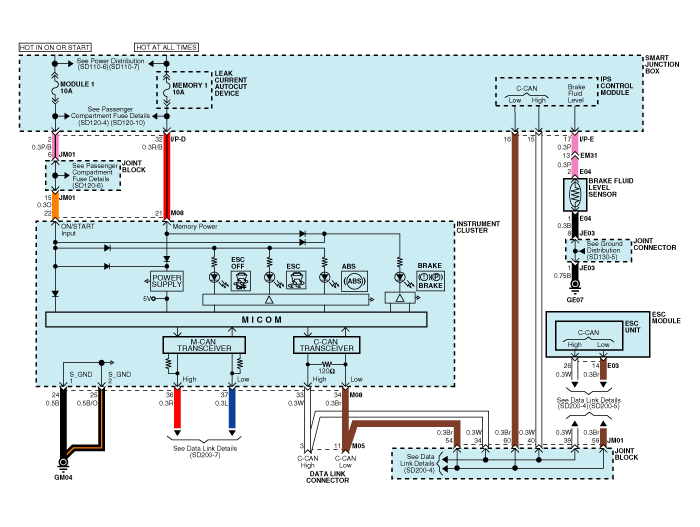Open See Passenger Compartment Fuse Details (SD120-6) reference

(93, 176)
